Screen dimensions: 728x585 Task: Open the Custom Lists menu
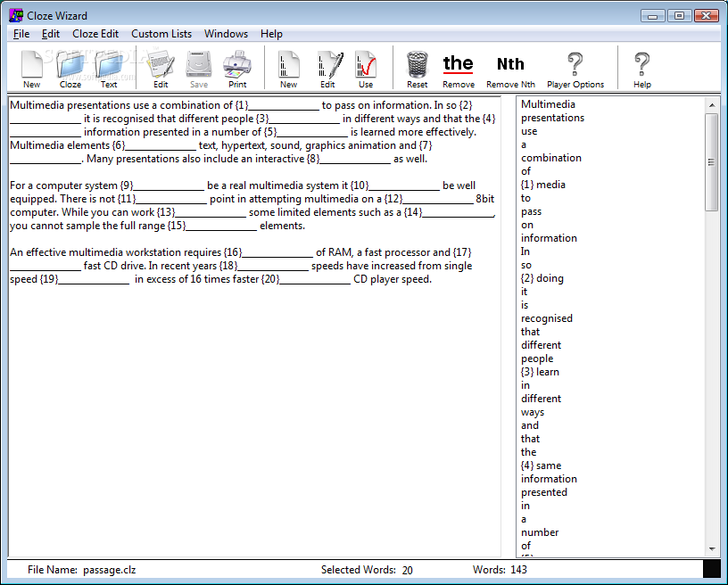(161, 34)
